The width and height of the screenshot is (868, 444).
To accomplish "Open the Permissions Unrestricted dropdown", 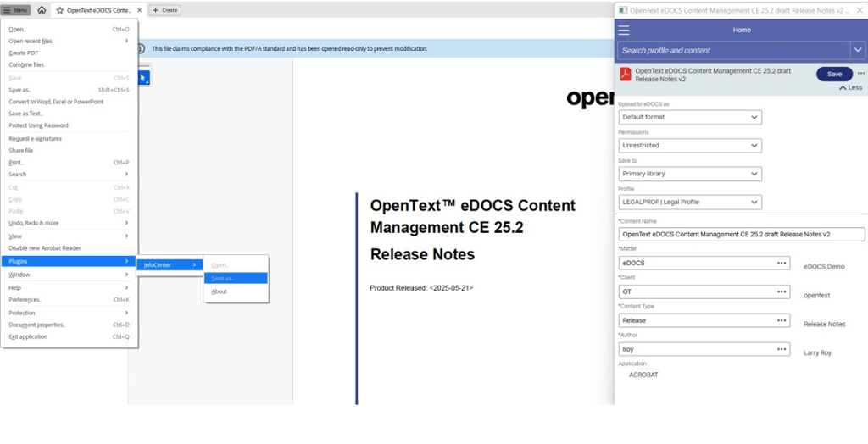I will pos(690,146).
